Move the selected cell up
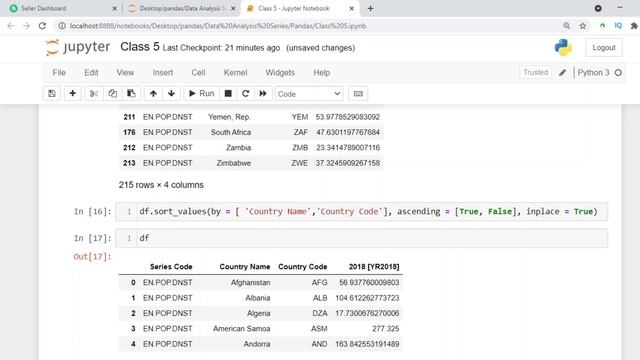640x360 pixels. click(x=153, y=93)
